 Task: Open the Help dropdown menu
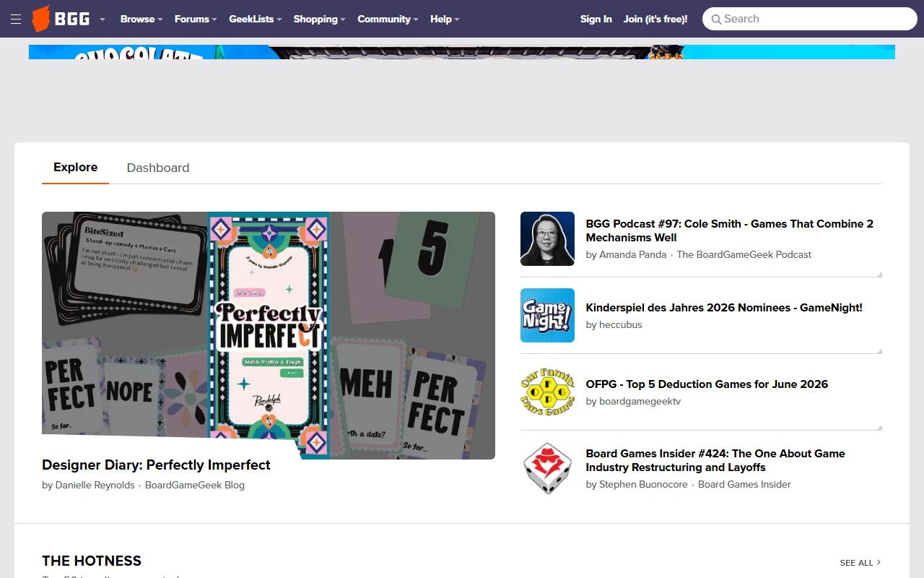tap(445, 20)
